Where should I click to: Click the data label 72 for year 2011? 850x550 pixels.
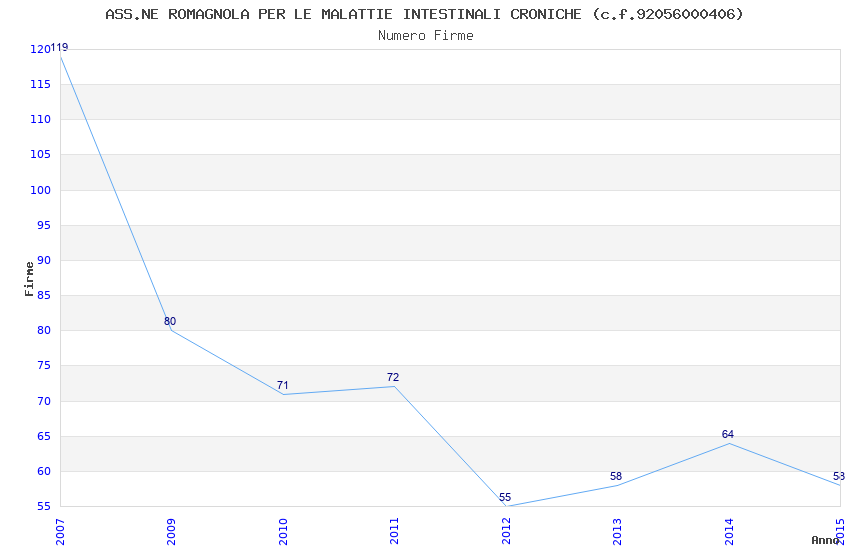click(393, 377)
